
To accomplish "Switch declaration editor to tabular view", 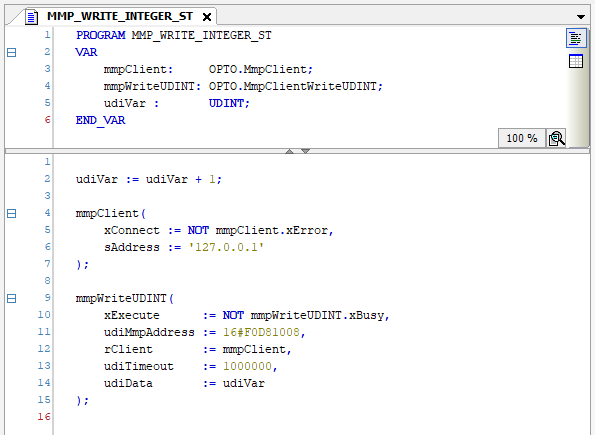I will click(576, 61).
